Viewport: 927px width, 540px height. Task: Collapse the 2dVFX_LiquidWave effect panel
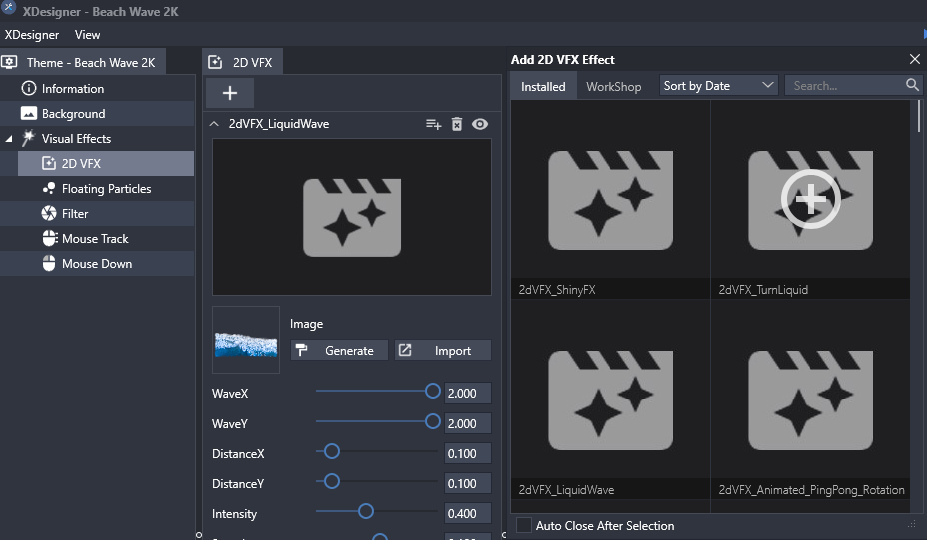(214, 124)
